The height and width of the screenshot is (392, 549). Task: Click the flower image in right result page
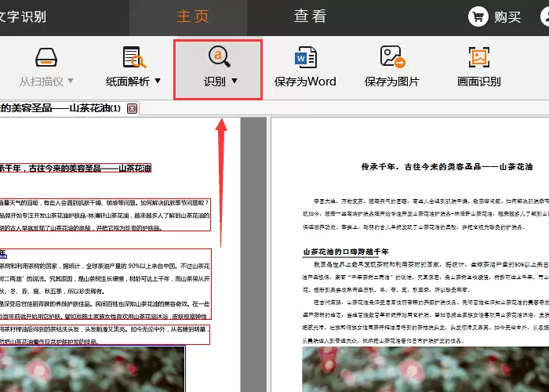(x=425, y=369)
